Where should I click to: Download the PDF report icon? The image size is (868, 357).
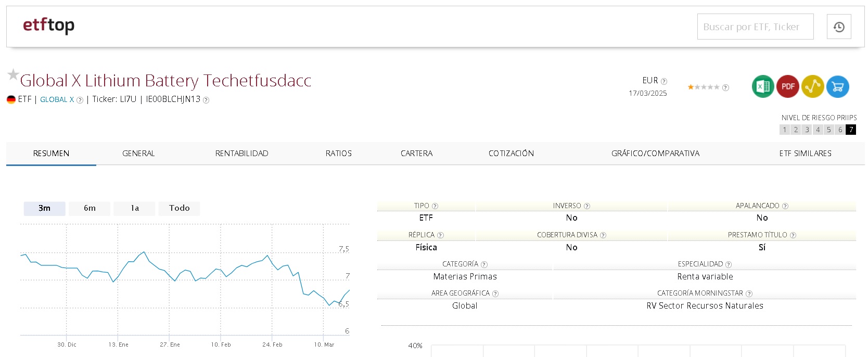pyautogui.click(x=787, y=86)
